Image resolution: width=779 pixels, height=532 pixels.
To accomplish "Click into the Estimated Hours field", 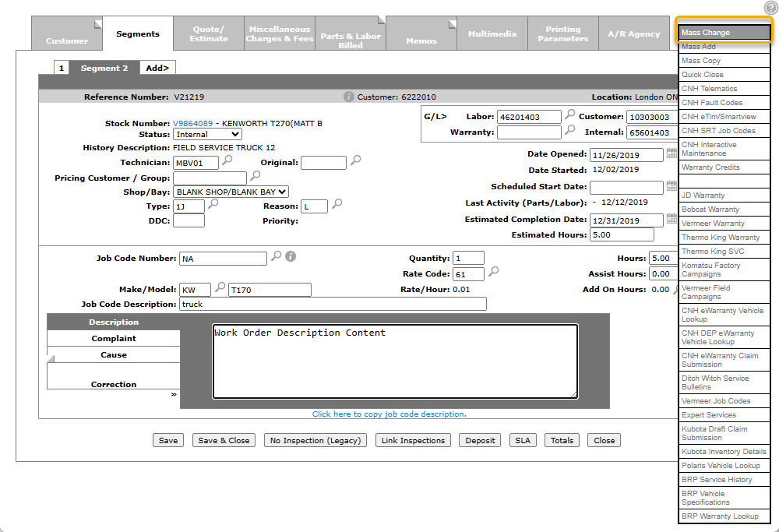I will 621,235.
